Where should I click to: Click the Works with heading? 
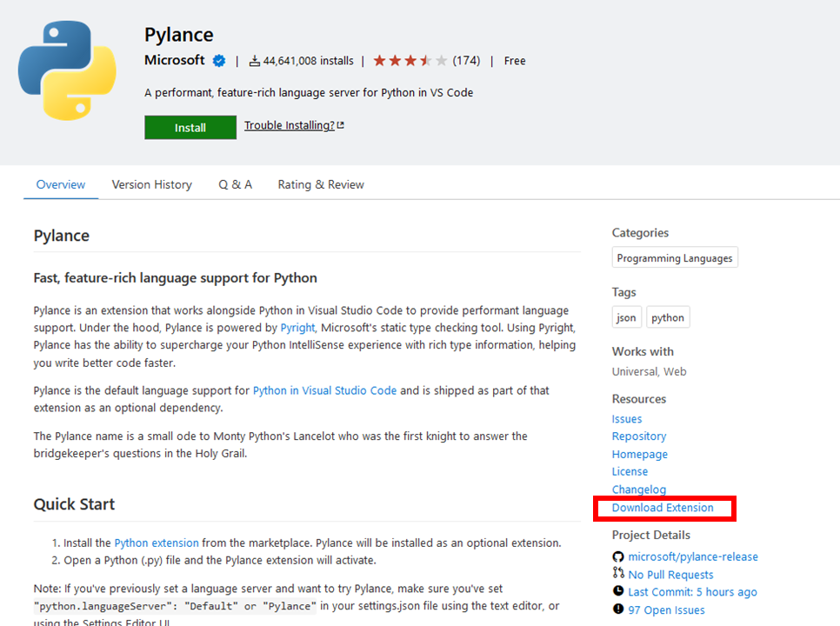pyautogui.click(x=643, y=352)
